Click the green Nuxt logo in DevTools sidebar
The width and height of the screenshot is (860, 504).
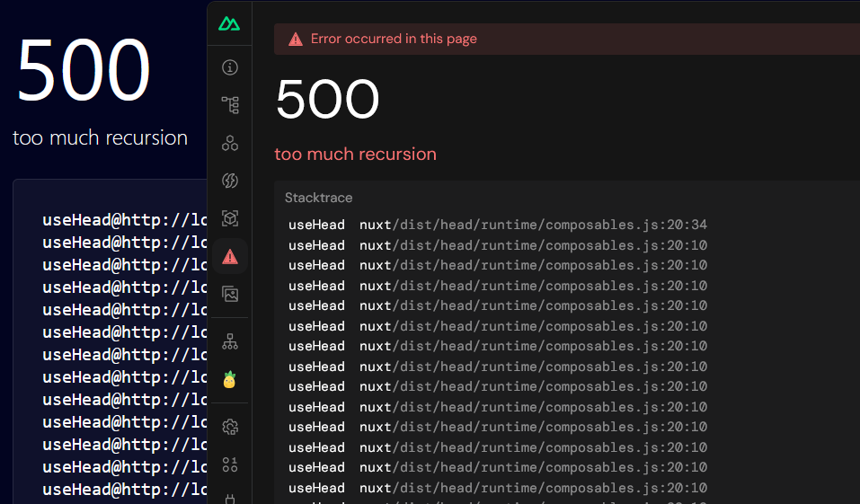pyautogui.click(x=229, y=24)
